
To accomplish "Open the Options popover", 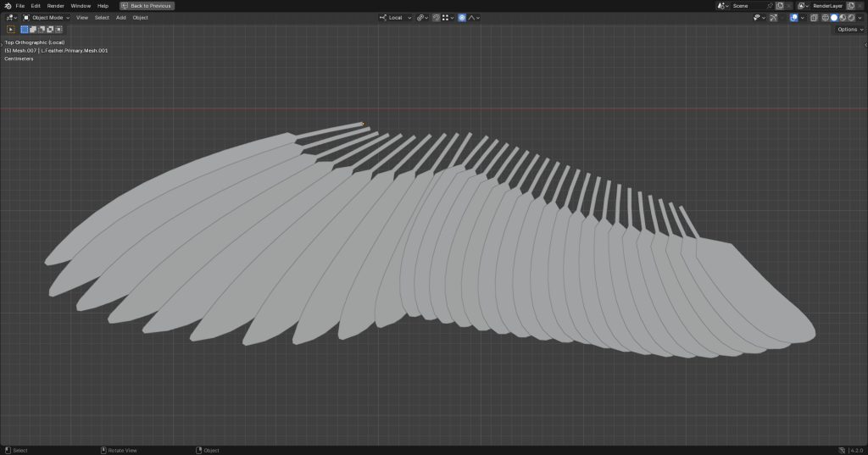I will coord(850,30).
